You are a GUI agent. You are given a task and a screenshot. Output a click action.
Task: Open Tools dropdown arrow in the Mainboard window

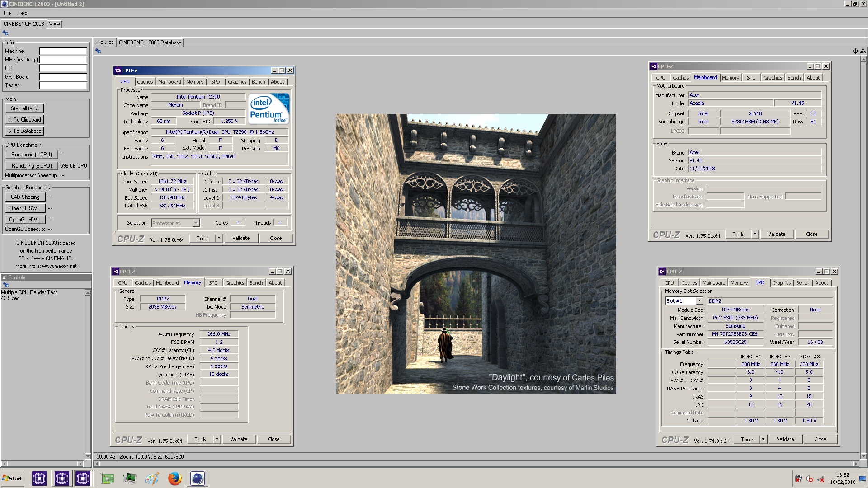click(x=755, y=234)
